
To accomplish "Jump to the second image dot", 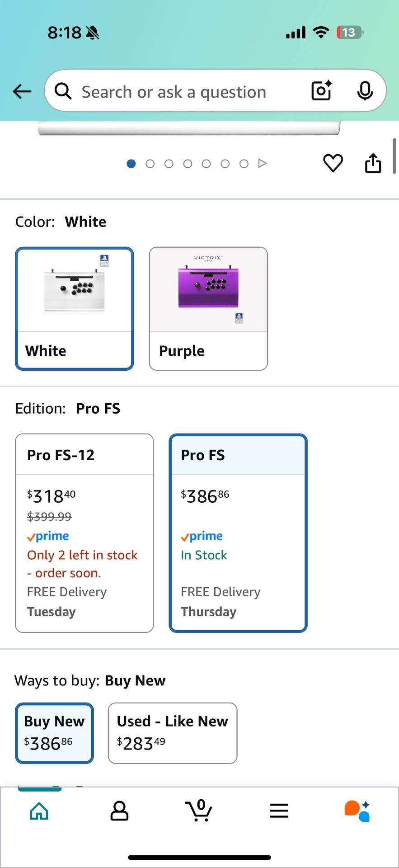I will (x=150, y=164).
